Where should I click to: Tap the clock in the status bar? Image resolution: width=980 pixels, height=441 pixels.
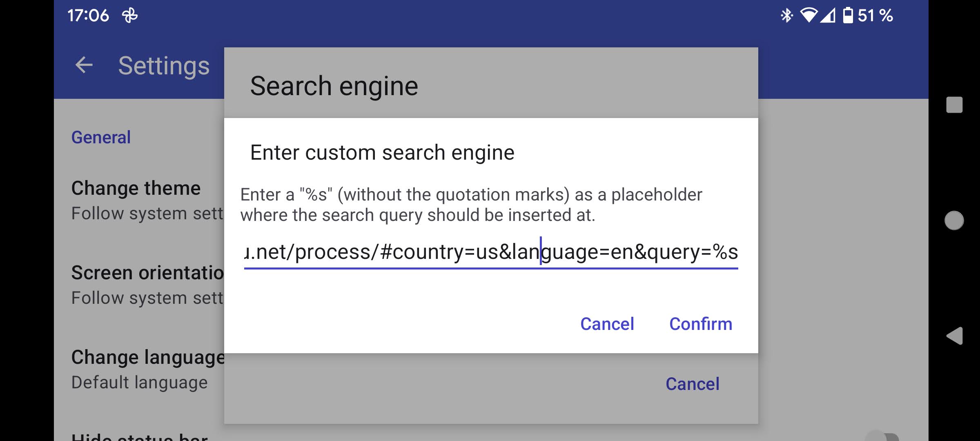pos(88,16)
